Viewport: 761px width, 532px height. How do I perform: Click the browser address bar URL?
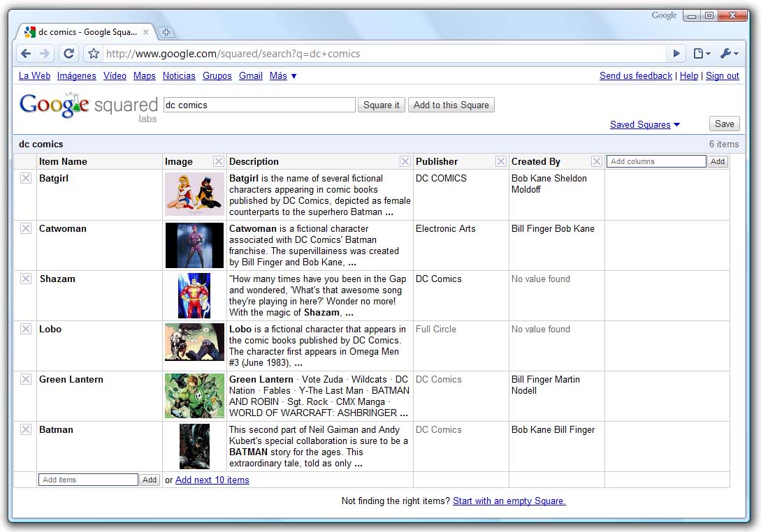(233, 54)
